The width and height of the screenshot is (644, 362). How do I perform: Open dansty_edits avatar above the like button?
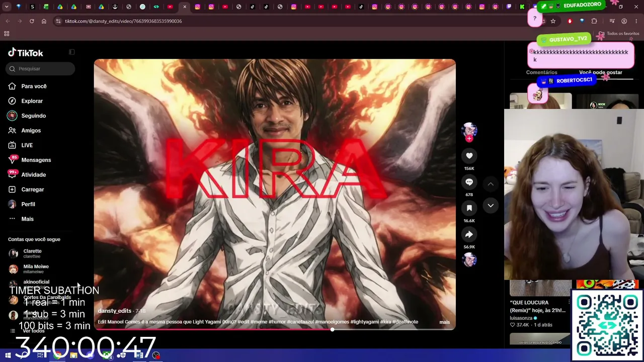(469, 130)
